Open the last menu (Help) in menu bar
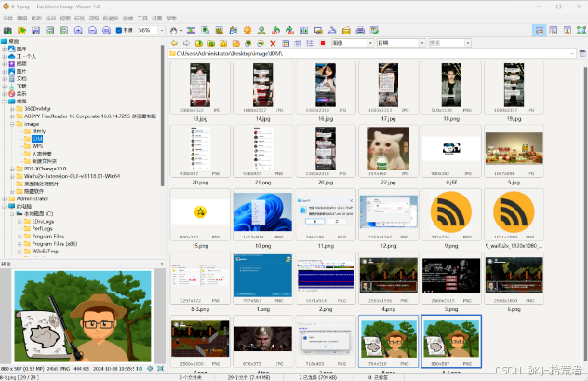The image size is (588, 381). [171, 18]
